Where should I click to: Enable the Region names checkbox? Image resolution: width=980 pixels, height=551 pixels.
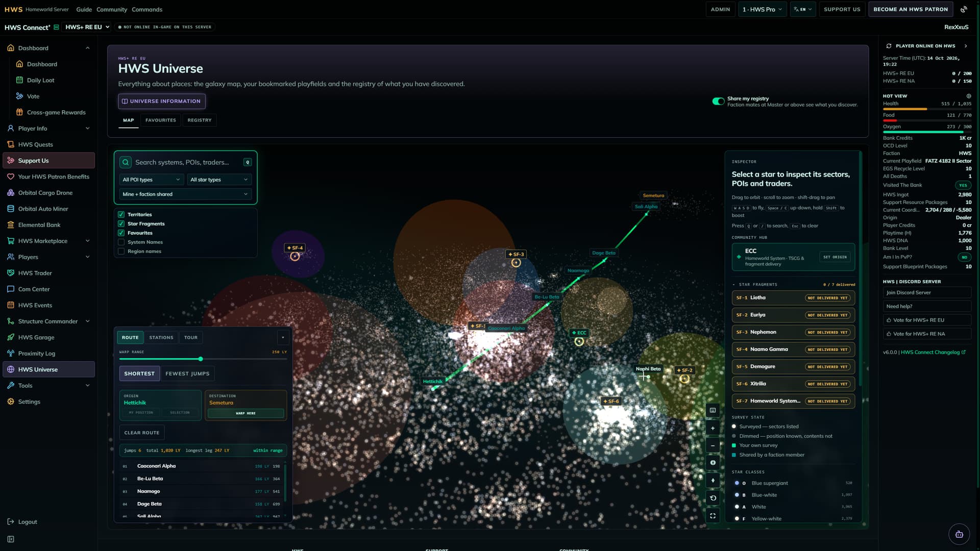tap(121, 252)
